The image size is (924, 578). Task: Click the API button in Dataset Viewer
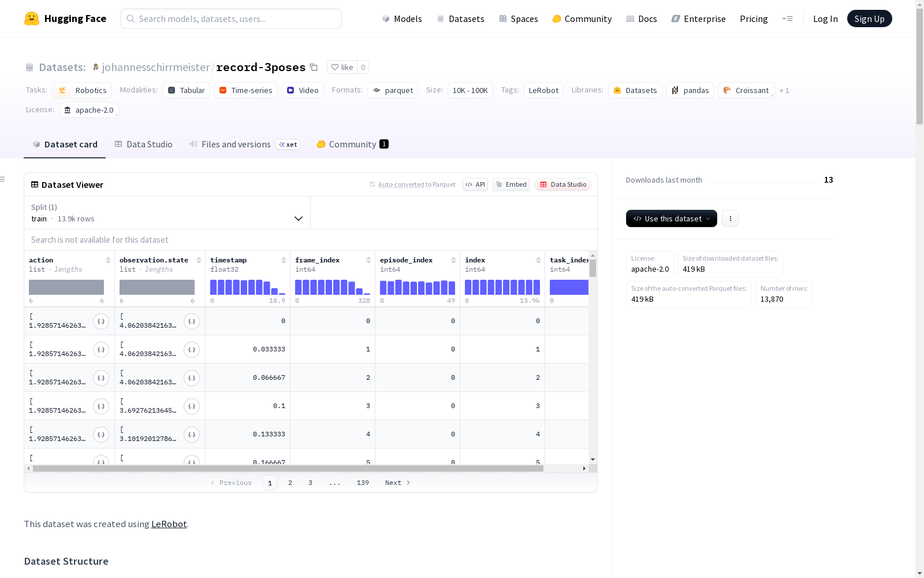point(475,184)
